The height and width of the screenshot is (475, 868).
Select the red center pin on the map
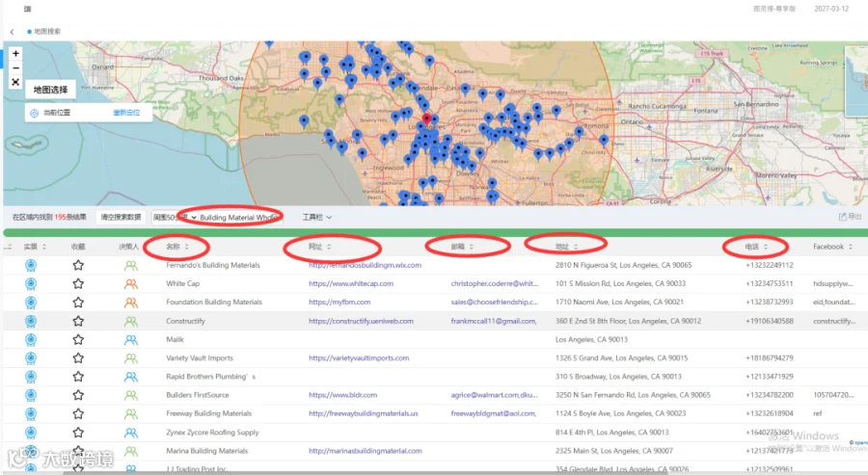click(x=426, y=119)
